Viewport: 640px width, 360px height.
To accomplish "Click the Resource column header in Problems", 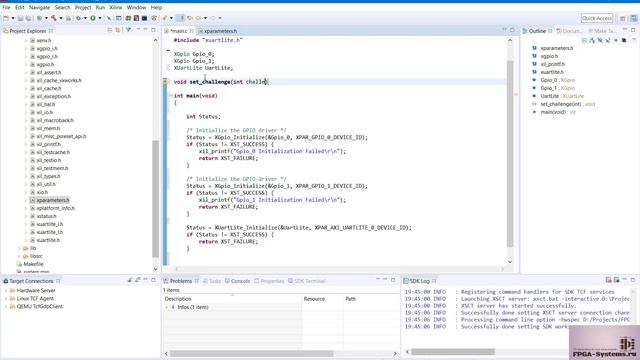I will pos(322,299).
